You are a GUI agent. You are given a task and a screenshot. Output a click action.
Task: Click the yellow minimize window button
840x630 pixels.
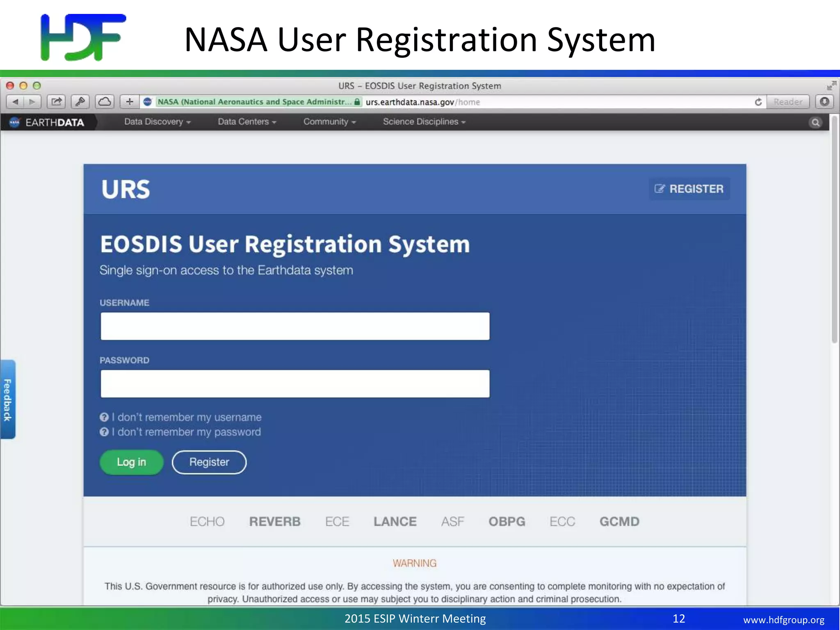(23, 85)
